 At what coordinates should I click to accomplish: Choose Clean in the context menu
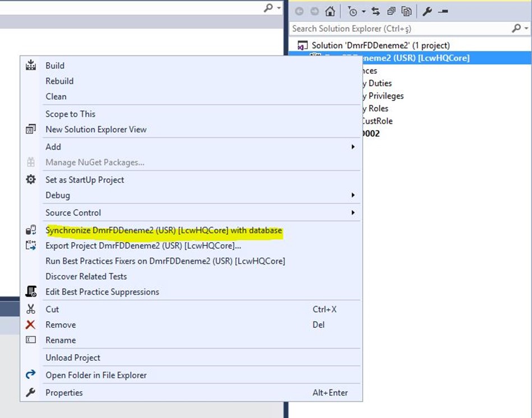[x=56, y=96]
